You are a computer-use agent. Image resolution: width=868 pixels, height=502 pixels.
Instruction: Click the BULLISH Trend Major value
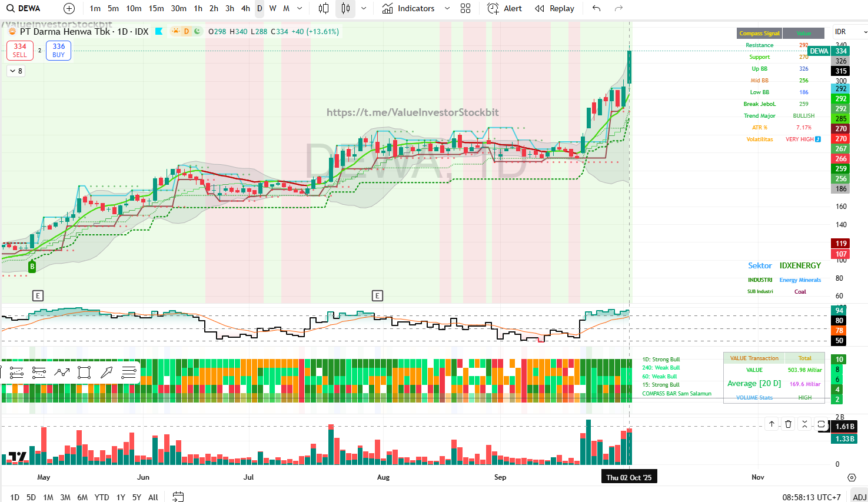tap(804, 116)
